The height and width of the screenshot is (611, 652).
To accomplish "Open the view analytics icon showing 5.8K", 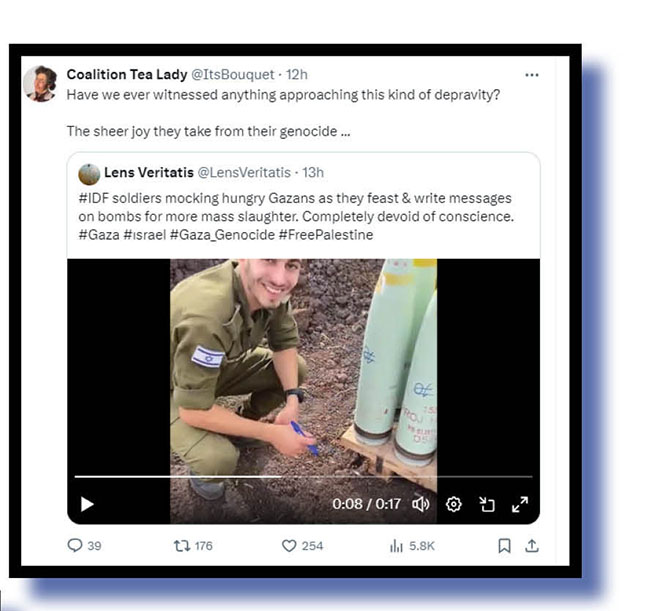I will click(x=397, y=545).
